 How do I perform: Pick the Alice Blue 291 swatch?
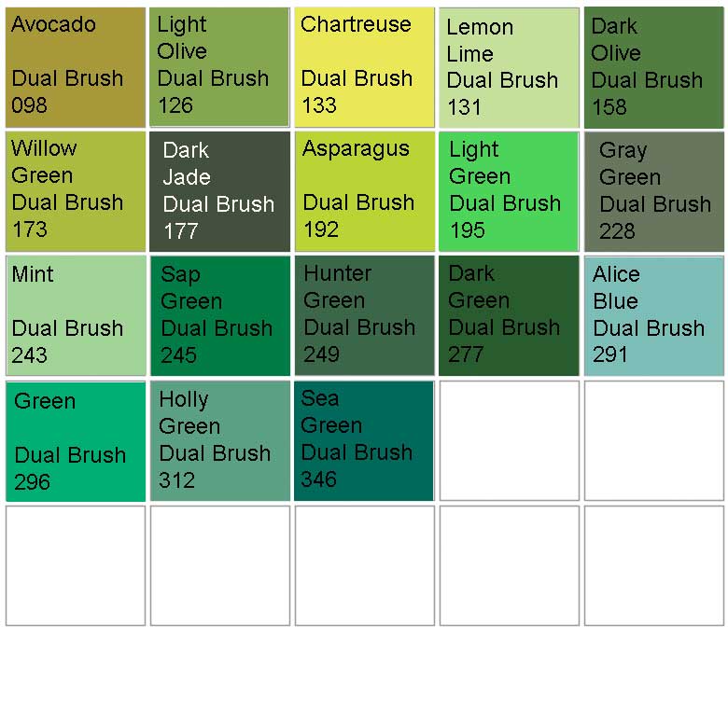(x=653, y=315)
